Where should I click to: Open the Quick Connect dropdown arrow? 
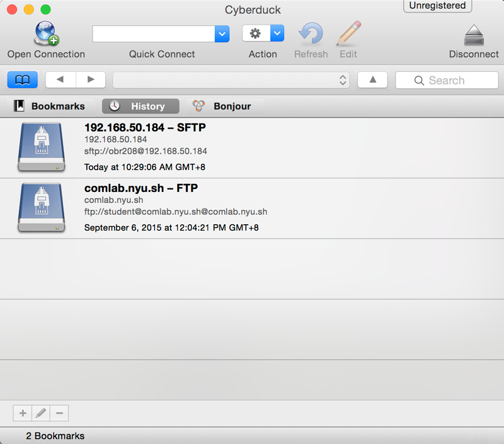pyautogui.click(x=222, y=34)
